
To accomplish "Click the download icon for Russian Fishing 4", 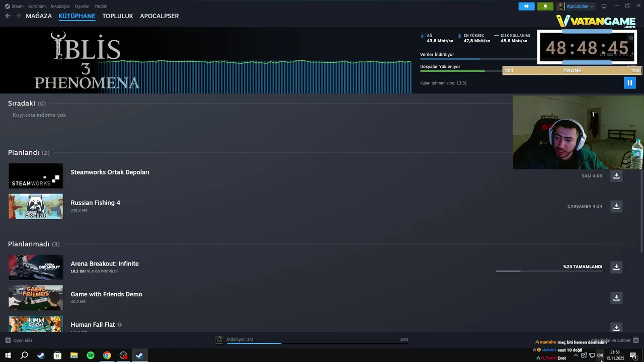I will point(616,206).
